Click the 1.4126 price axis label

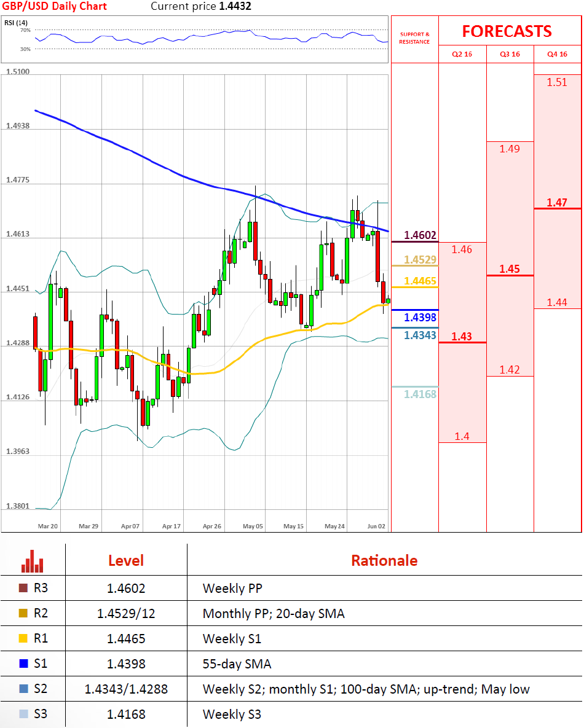pos(18,397)
